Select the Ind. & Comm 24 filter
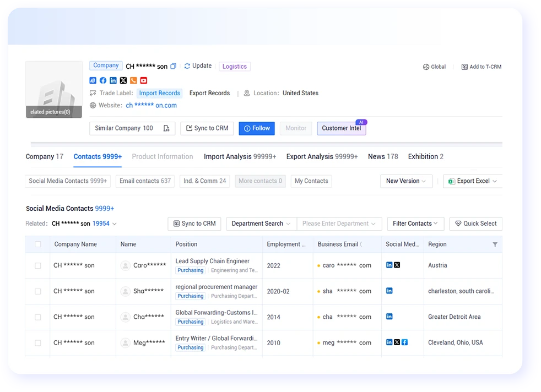Image resolution: width=541 pixels, height=392 pixels. [204, 181]
